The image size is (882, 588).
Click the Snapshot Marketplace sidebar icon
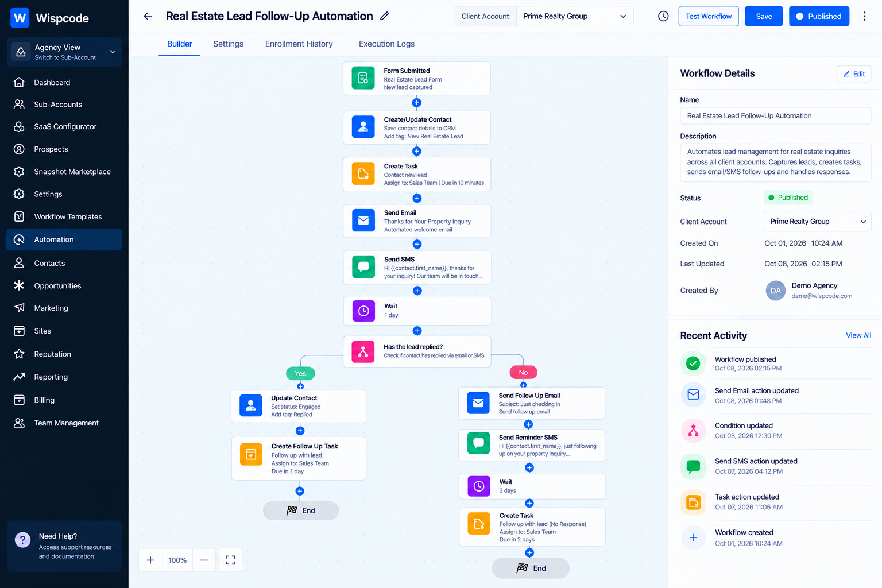pos(19,172)
